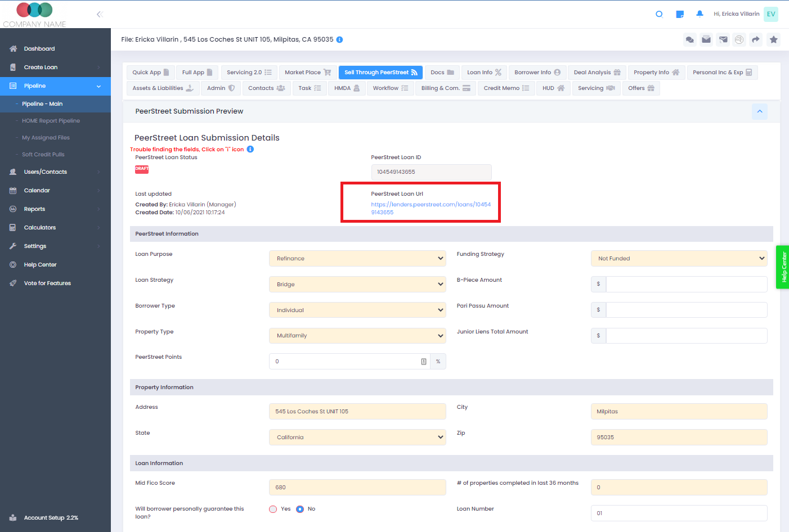Click the company logo
The height and width of the screenshot is (532, 789).
pos(34,15)
